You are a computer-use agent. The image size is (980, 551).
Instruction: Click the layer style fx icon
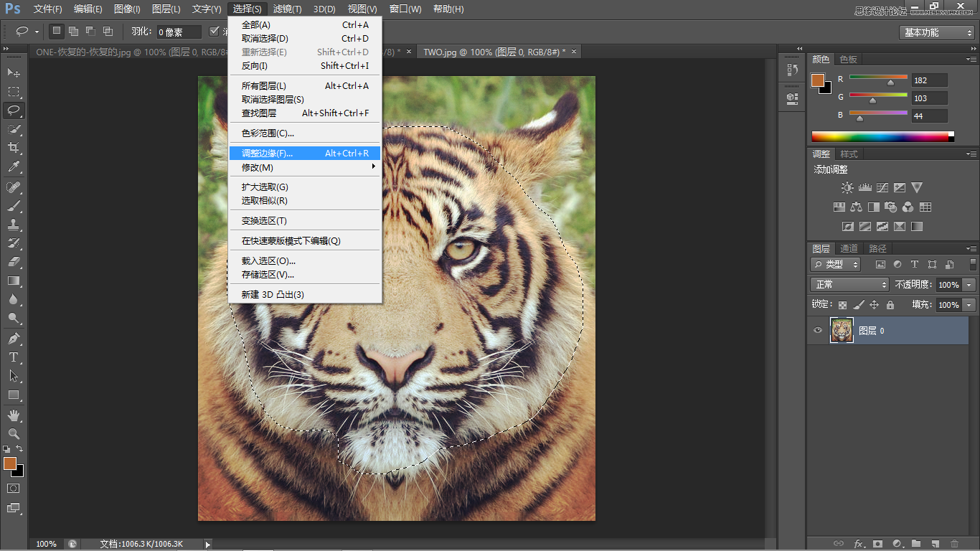point(858,544)
